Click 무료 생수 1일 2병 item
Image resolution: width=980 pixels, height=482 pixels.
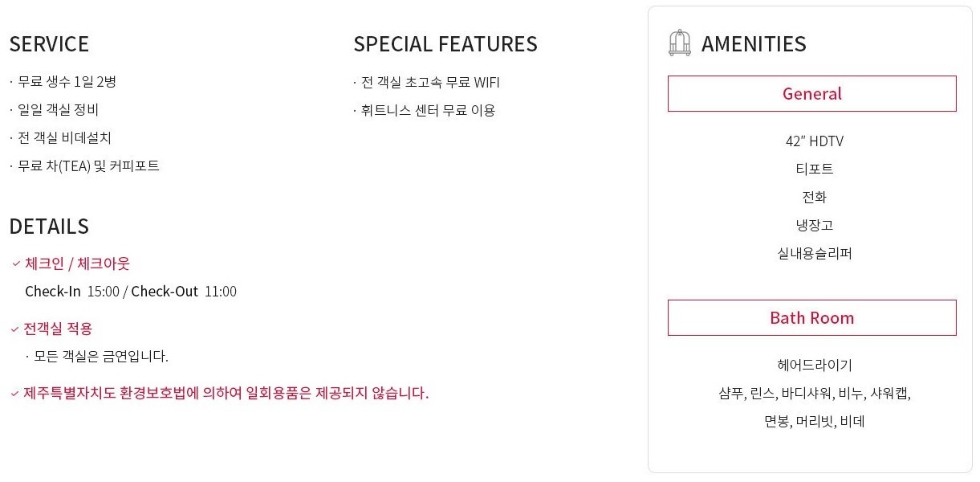click(x=67, y=82)
